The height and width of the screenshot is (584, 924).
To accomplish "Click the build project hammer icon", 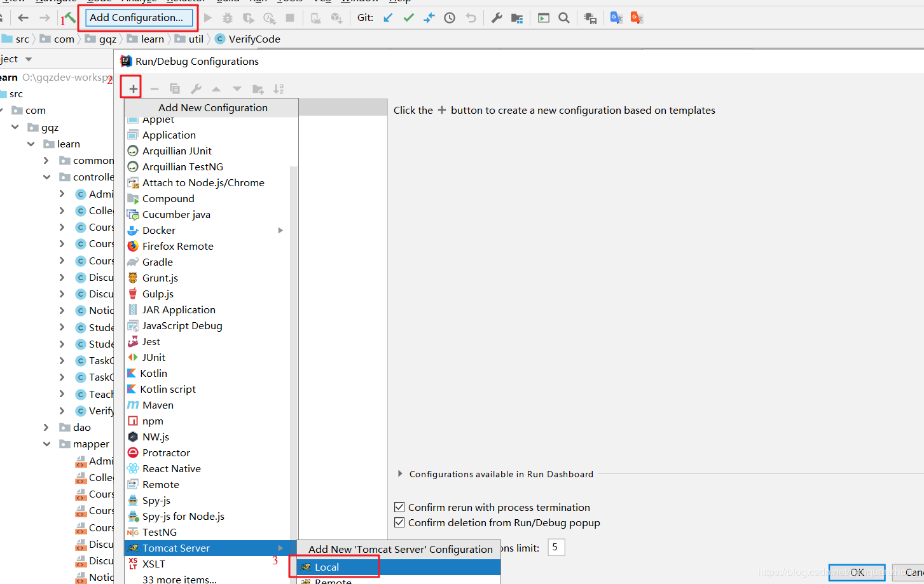I will tap(70, 18).
